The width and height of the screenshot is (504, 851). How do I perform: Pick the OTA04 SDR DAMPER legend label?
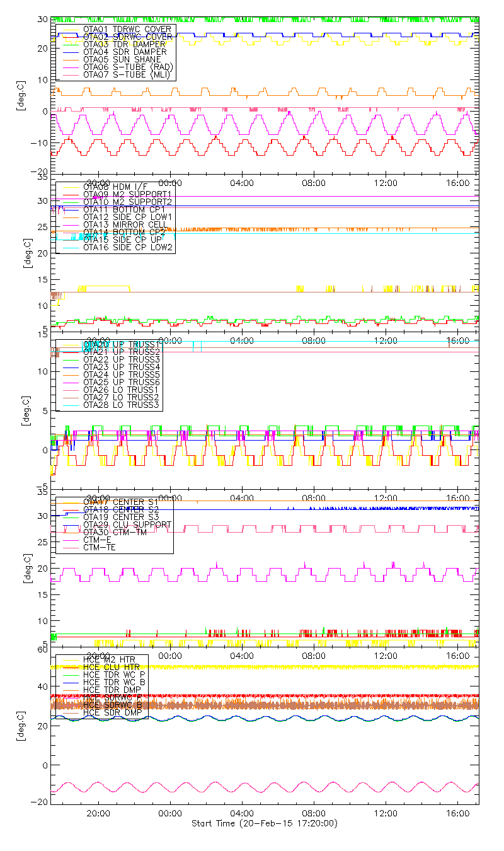(125, 52)
